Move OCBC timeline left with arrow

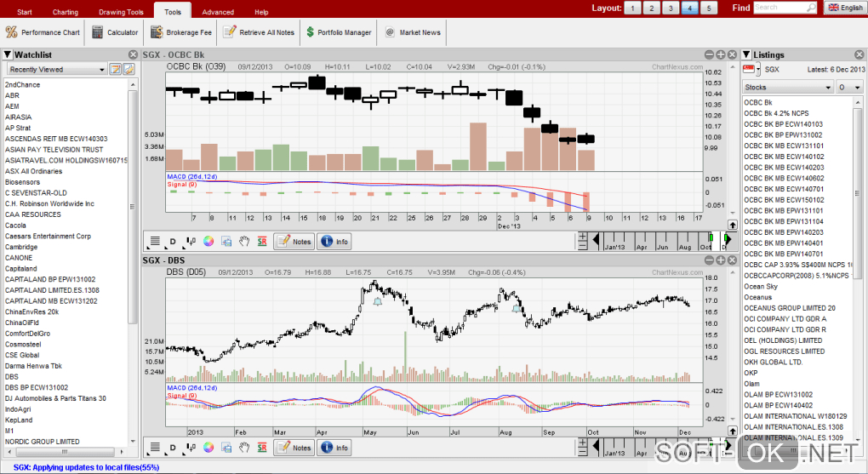(596, 240)
